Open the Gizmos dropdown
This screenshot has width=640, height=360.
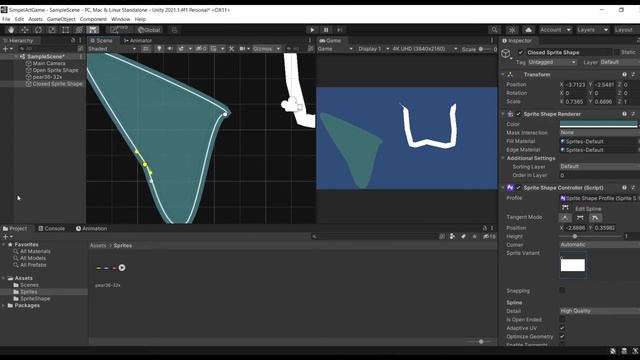267,49
